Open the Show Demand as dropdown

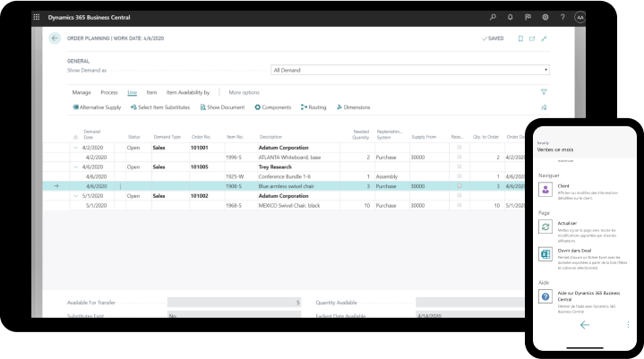[409, 69]
